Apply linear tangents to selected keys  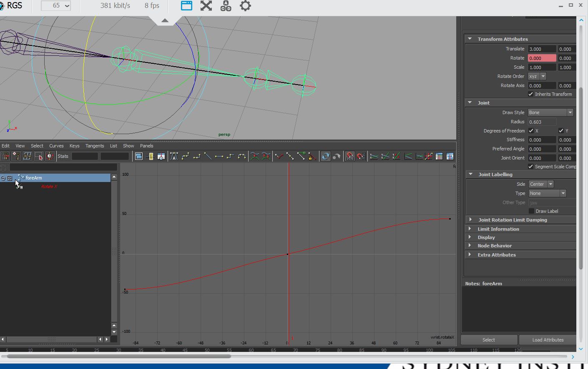pyautogui.click(x=208, y=156)
